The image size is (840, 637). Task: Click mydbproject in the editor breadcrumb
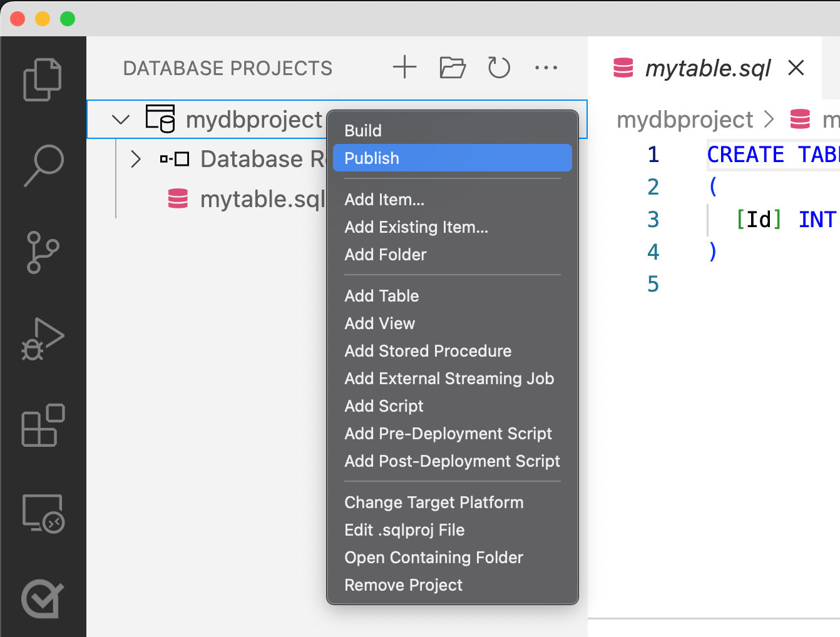(685, 120)
